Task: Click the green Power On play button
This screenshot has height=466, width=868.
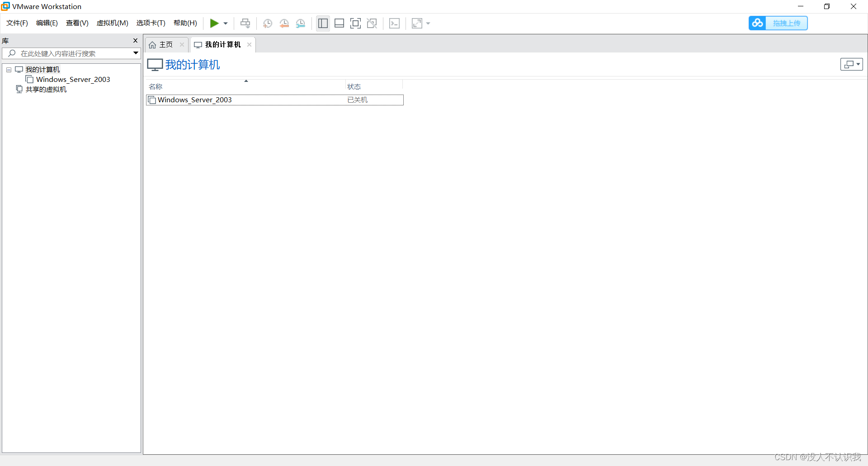Action: pyautogui.click(x=214, y=23)
